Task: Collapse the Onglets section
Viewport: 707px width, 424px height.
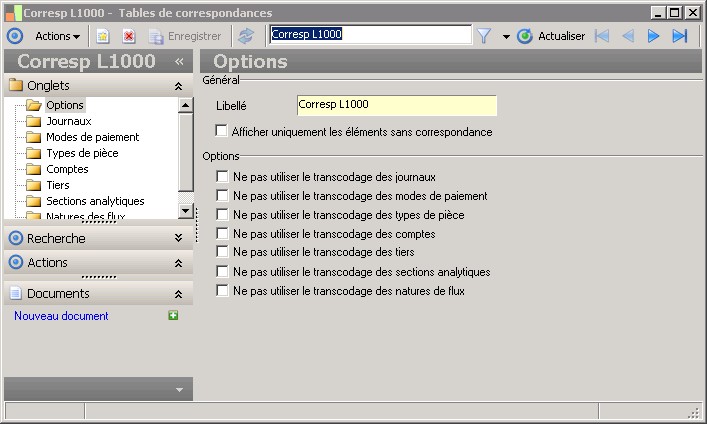Action: [x=179, y=86]
